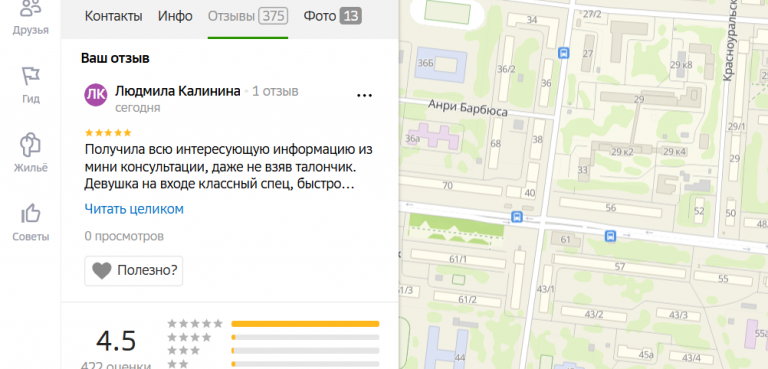This screenshot has width=768, height=369.
Task: Click the 0 просмотров text
Action: pyautogui.click(x=124, y=236)
